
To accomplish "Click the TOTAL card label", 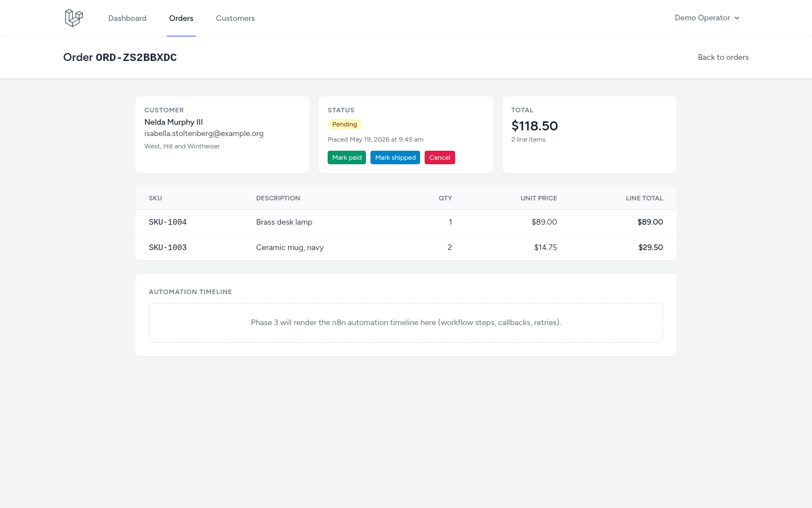I will pyautogui.click(x=522, y=110).
